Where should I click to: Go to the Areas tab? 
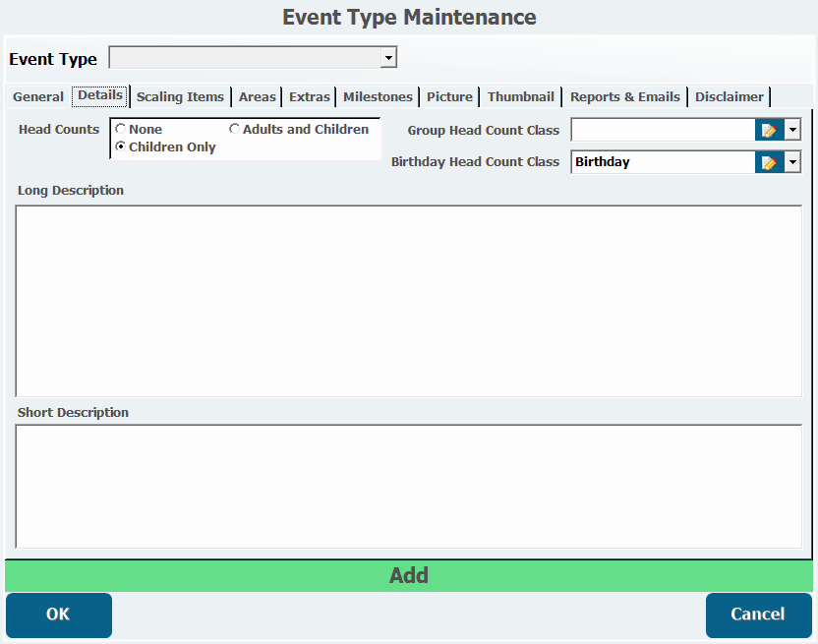(258, 96)
